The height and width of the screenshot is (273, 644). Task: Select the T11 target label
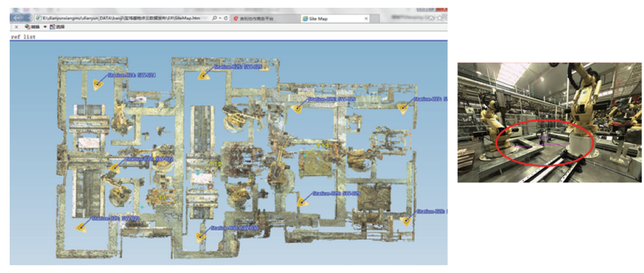(160, 198)
